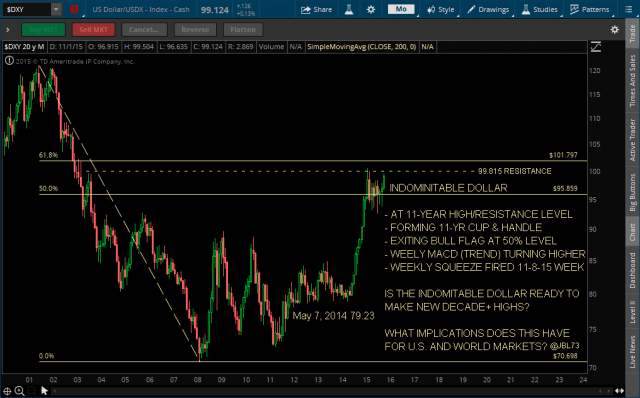The width and height of the screenshot is (640, 398).
Task: Click the horizontal chart scrollbar
Action: click(331, 391)
